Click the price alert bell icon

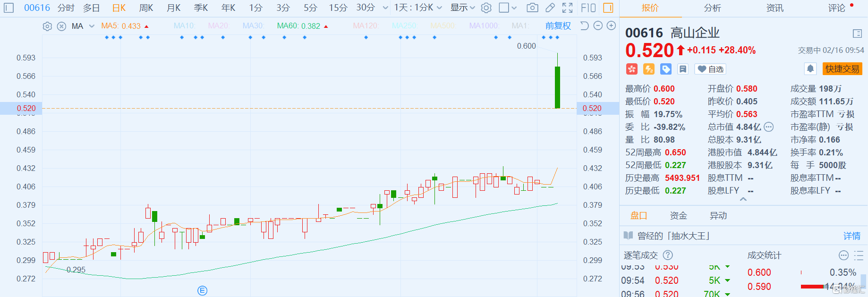tap(810, 69)
